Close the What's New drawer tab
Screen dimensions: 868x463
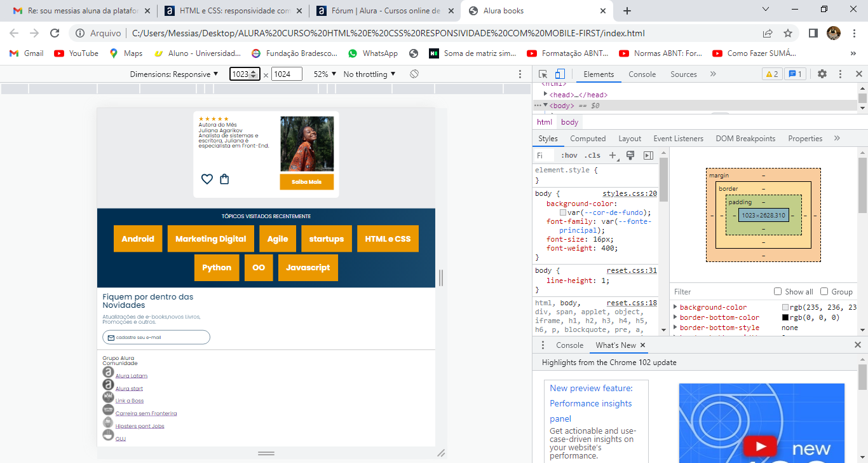(642, 345)
